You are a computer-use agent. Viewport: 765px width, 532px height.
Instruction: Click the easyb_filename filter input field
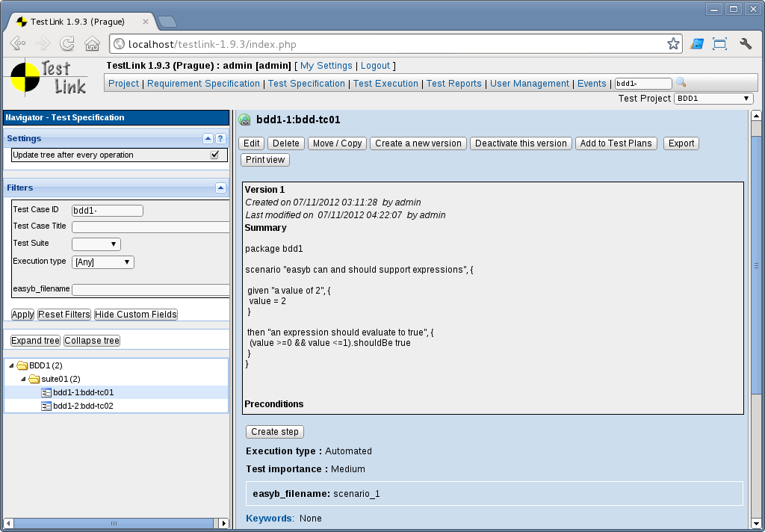point(149,289)
